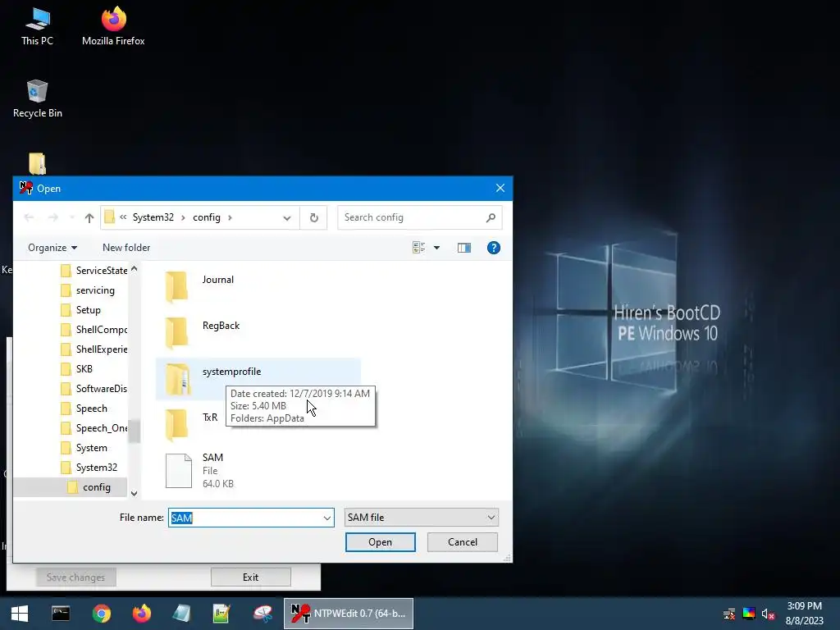Expand the File name dropdown list
Screen dimensions: 840x630
click(326, 518)
